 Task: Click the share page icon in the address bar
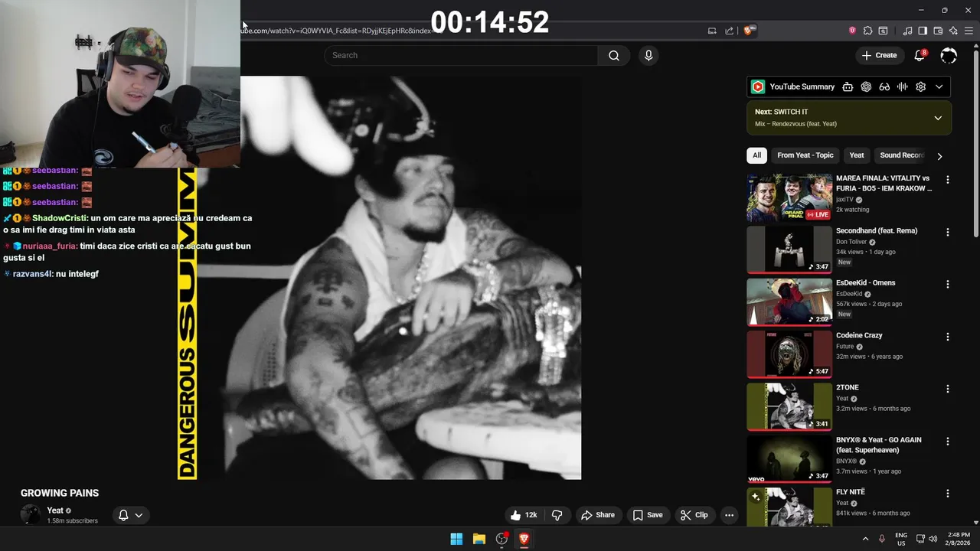point(729,31)
